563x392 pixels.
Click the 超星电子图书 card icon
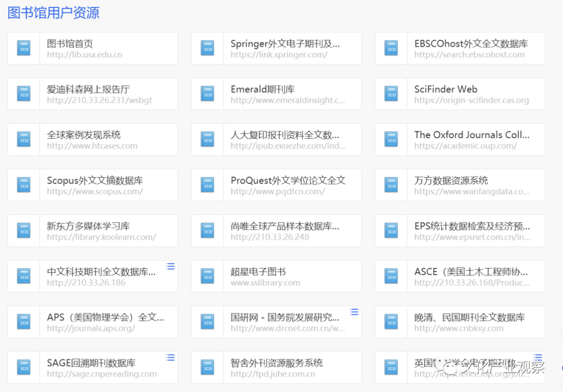[207, 276]
